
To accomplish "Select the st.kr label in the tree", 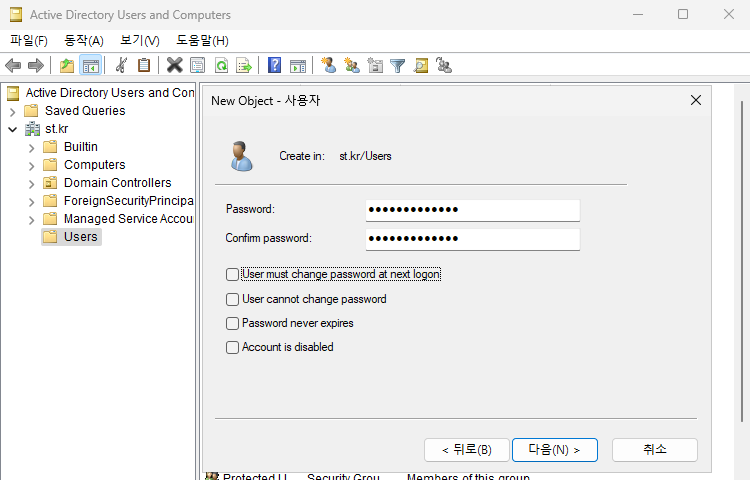I will 56,129.
